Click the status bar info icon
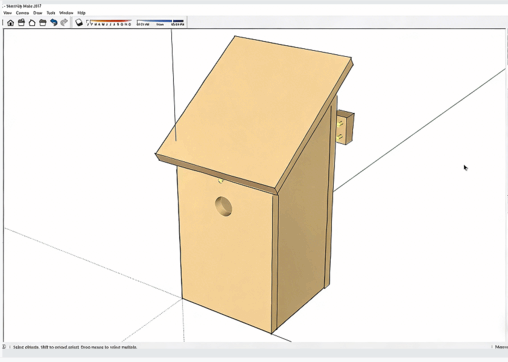 [x=4, y=347]
